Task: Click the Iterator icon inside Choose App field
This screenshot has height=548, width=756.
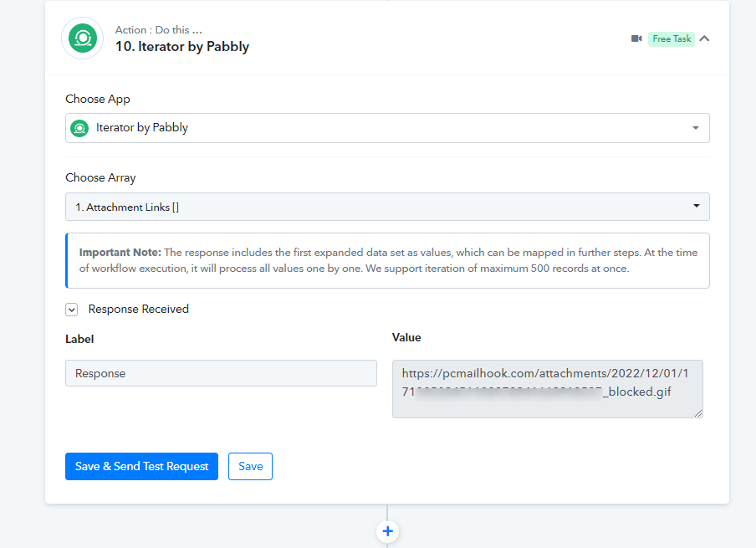Action: click(79, 128)
